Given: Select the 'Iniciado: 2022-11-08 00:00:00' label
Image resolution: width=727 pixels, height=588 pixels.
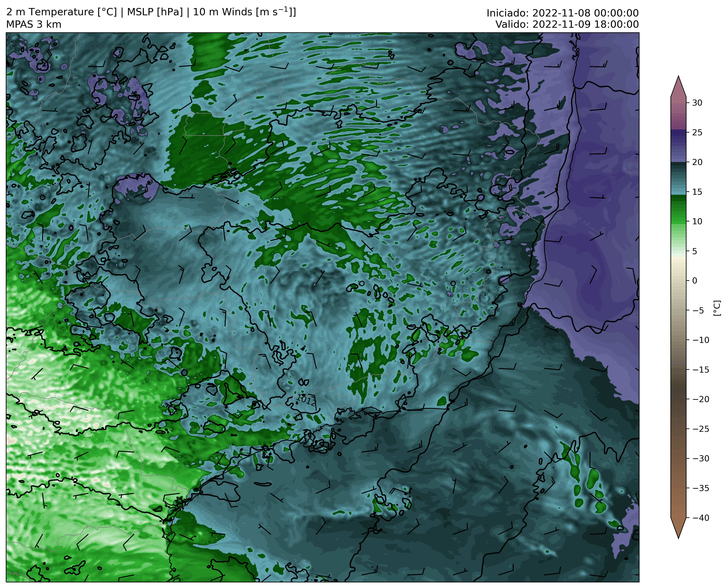Looking at the screenshot, I should [x=562, y=13].
